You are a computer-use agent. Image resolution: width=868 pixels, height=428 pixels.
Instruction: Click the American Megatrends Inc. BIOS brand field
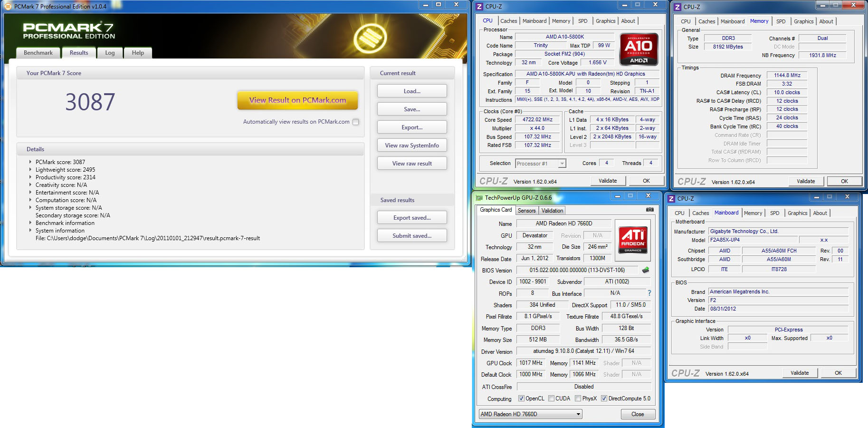(778, 292)
